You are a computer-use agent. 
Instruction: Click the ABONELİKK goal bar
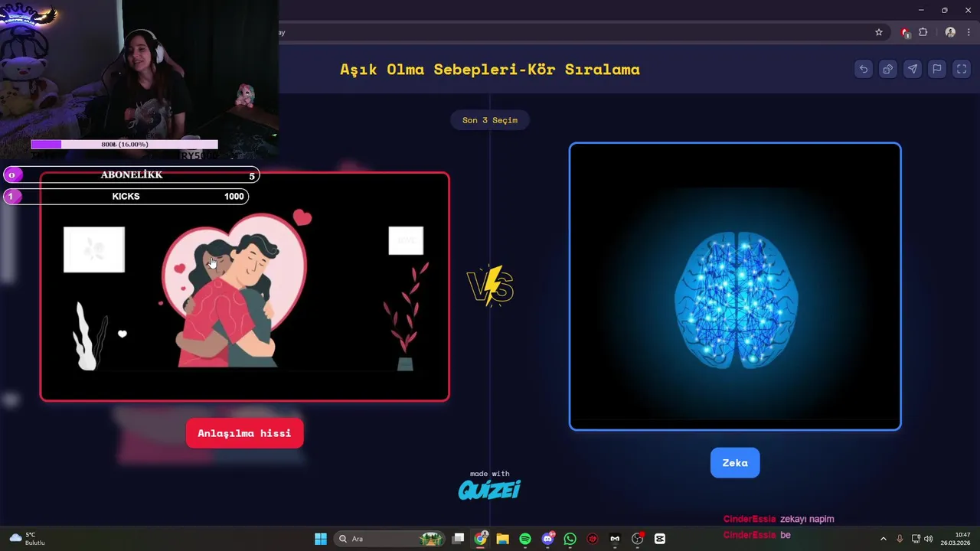(132, 175)
